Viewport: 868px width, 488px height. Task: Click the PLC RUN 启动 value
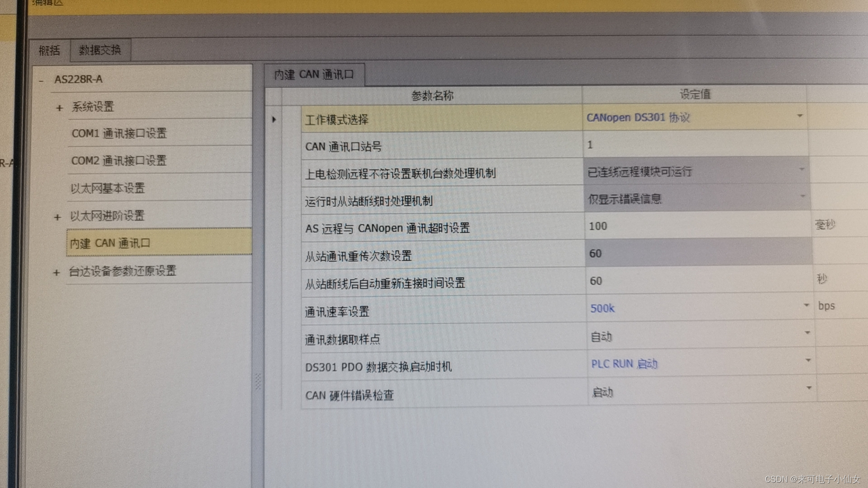pyautogui.click(x=624, y=364)
